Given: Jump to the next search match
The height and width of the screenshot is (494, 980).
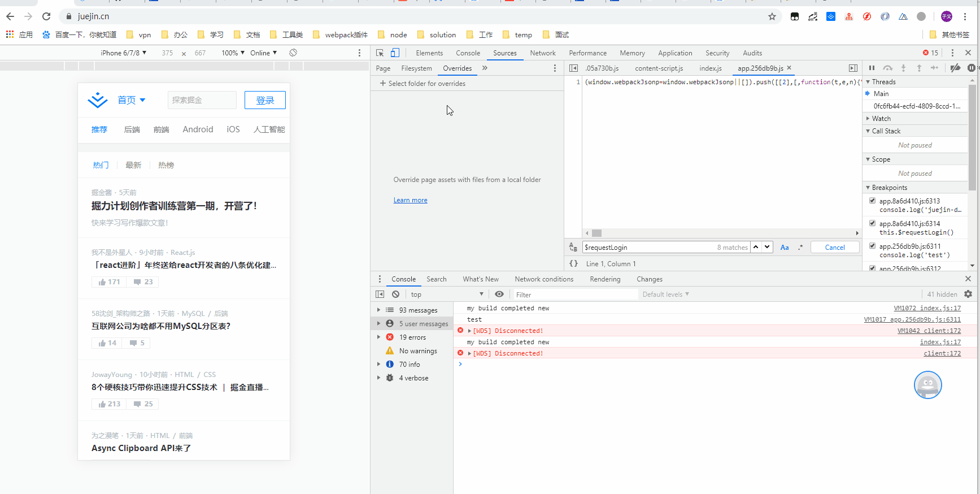Looking at the screenshot, I should [x=767, y=247].
